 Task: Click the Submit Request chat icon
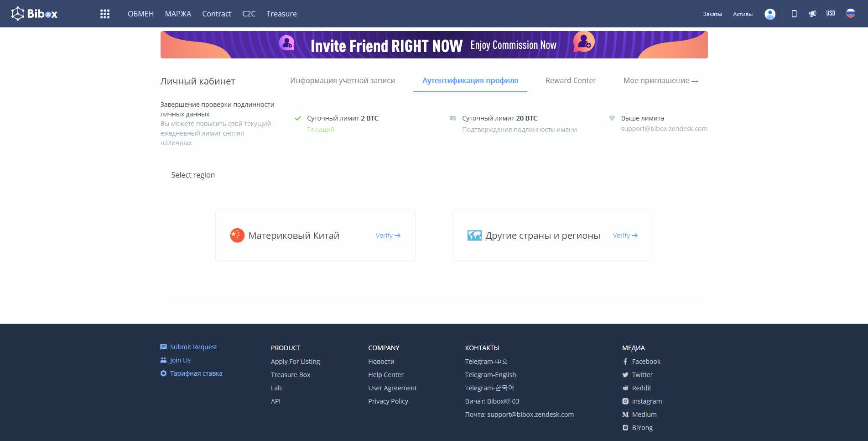coord(163,347)
